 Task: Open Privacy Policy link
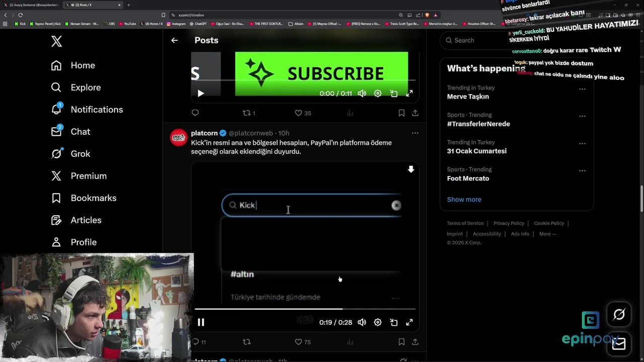[x=509, y=223]
